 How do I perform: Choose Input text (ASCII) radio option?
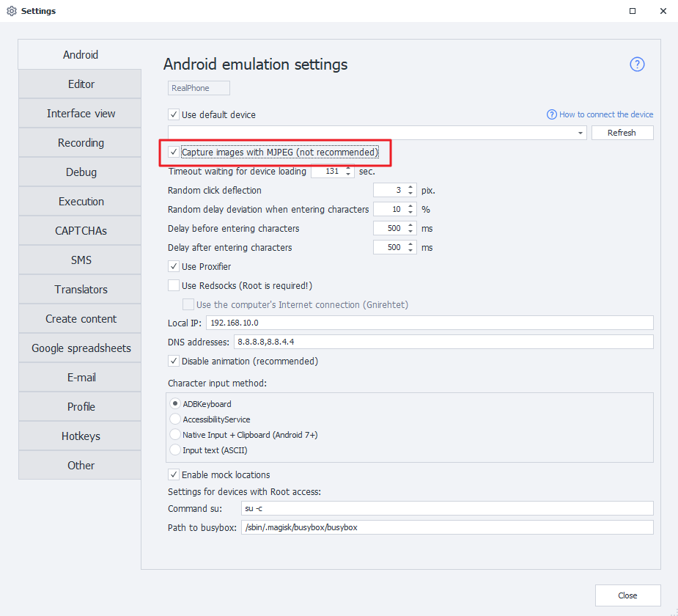click(x=175, y=450)
